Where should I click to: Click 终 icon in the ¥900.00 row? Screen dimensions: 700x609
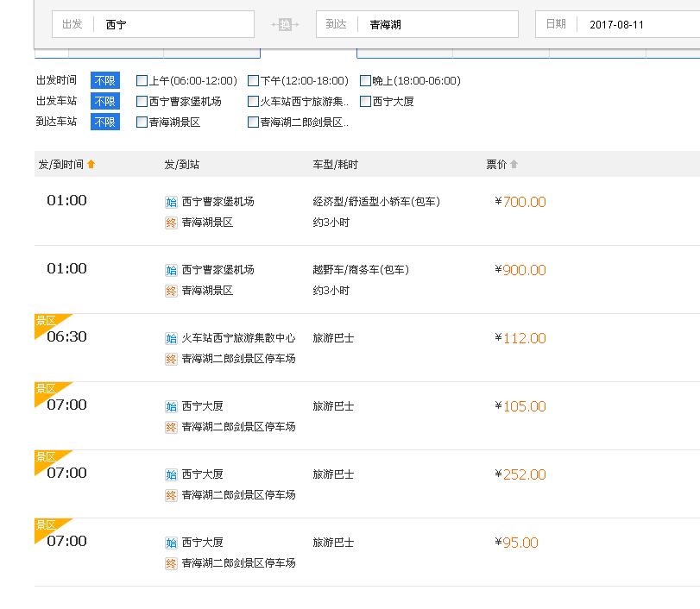coord(171,291)
